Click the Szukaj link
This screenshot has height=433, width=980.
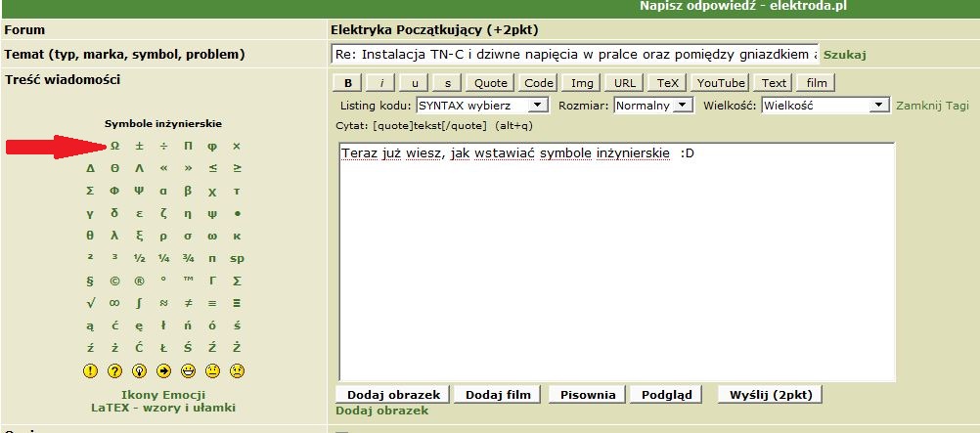coord(845,55)
